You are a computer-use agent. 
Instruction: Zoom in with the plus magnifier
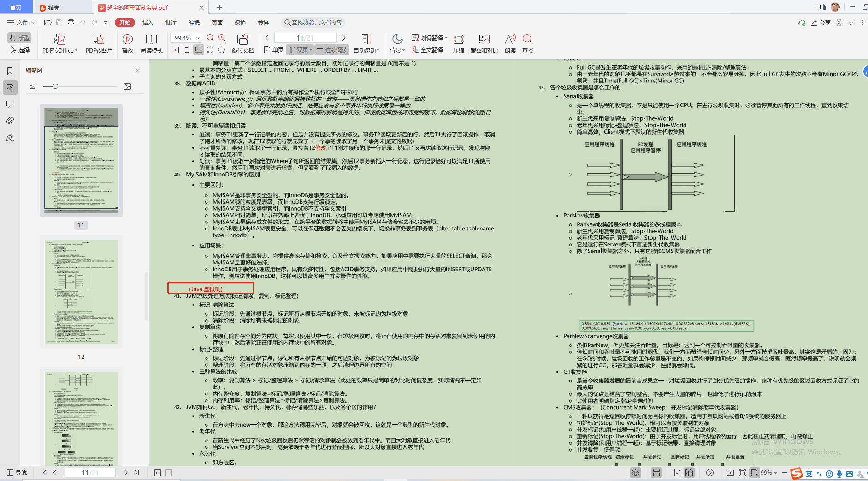[x=222, y=38]
